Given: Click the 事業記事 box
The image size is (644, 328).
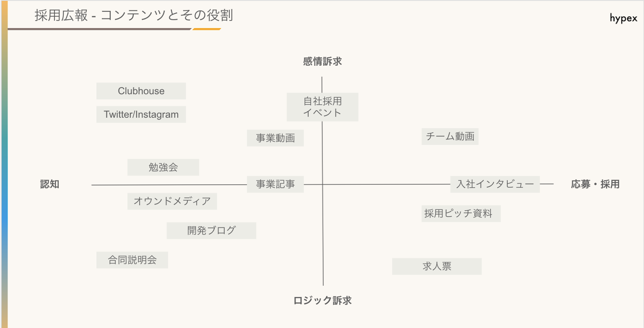Looking at the screenshot, I should (275, 184).
